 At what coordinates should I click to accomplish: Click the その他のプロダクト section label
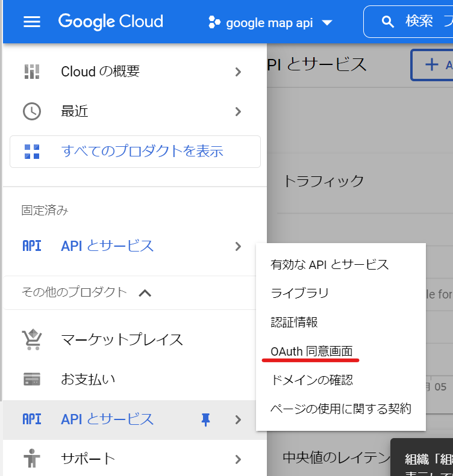pyautogui.click(x=74, y=292)
